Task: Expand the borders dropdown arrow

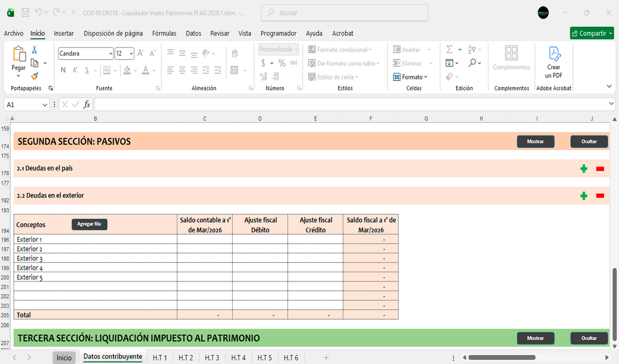Action: point(116,70)
